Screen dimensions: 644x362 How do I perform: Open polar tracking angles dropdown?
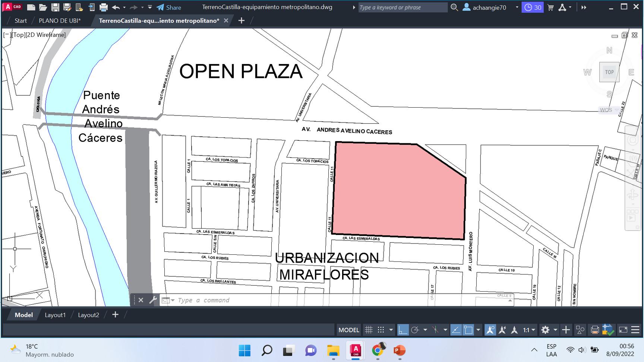(x=425, y=330)
